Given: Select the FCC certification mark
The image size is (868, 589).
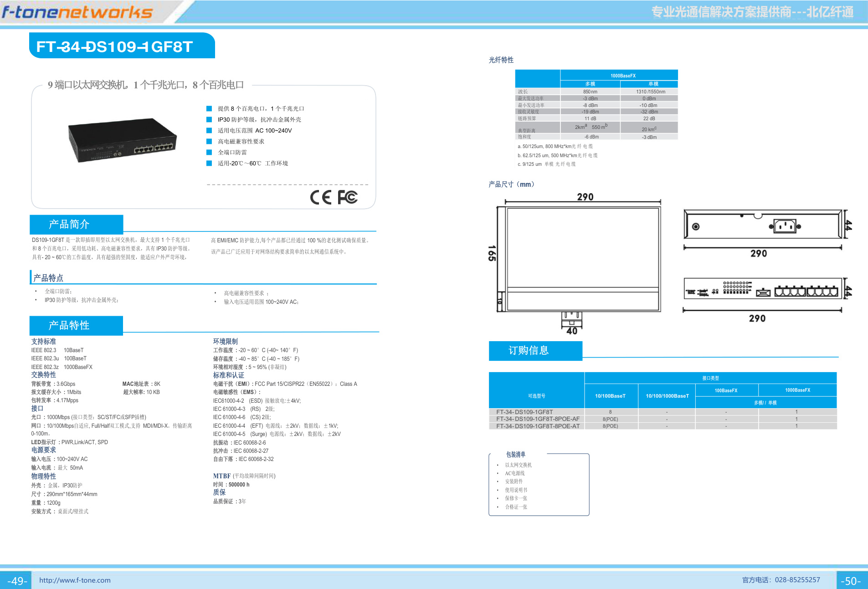Looking at the screenshot, I should pos(348,197).
